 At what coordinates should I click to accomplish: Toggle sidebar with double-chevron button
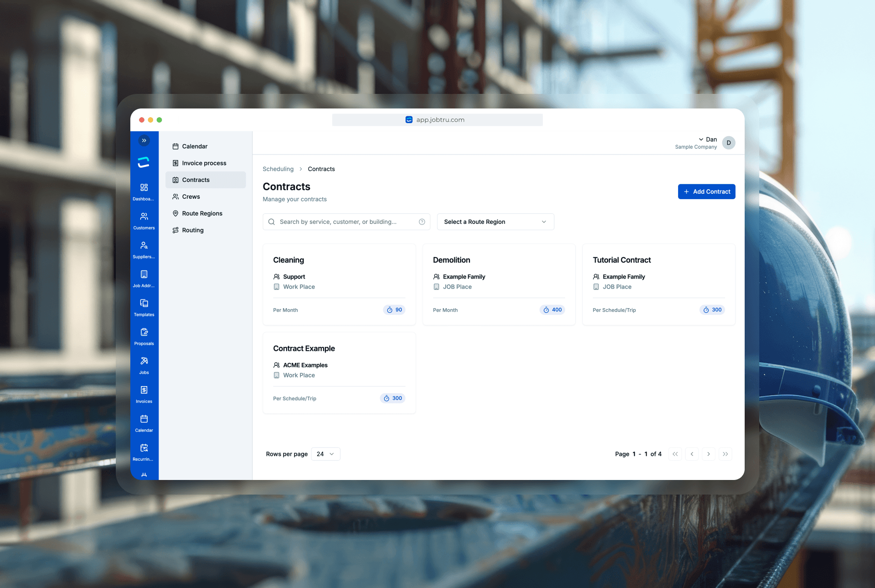[x=144, y=140]
